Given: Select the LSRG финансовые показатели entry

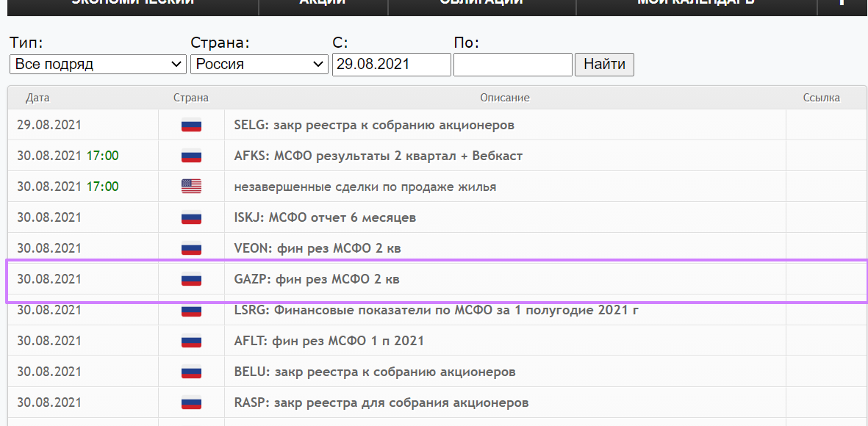Looking at the screenshot, I should pyautogui.click(x=437, y=311).
